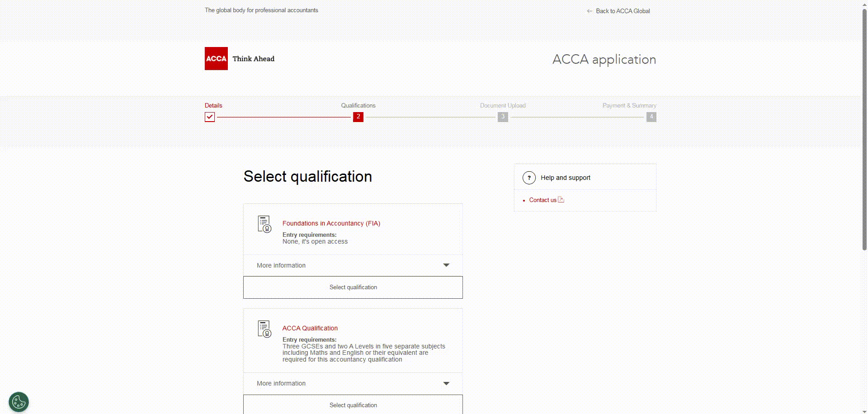
Task: Open the Qualifications step label
Action: pyautogui.click(x=358, y=105)
